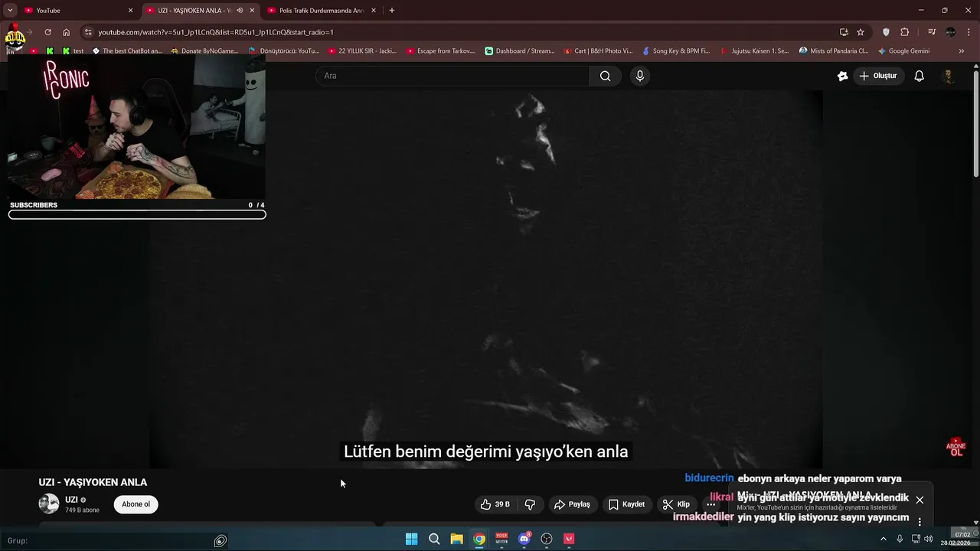Open the volume icon in system tray
The image size is (980, 551).
(929, 539)
